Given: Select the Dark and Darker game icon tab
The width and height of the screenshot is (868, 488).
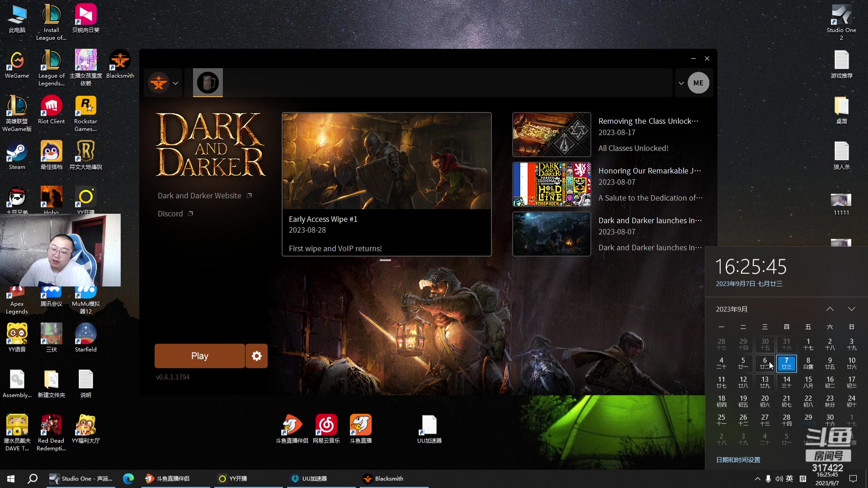Looking at the screenshot, I should point(208,83).
